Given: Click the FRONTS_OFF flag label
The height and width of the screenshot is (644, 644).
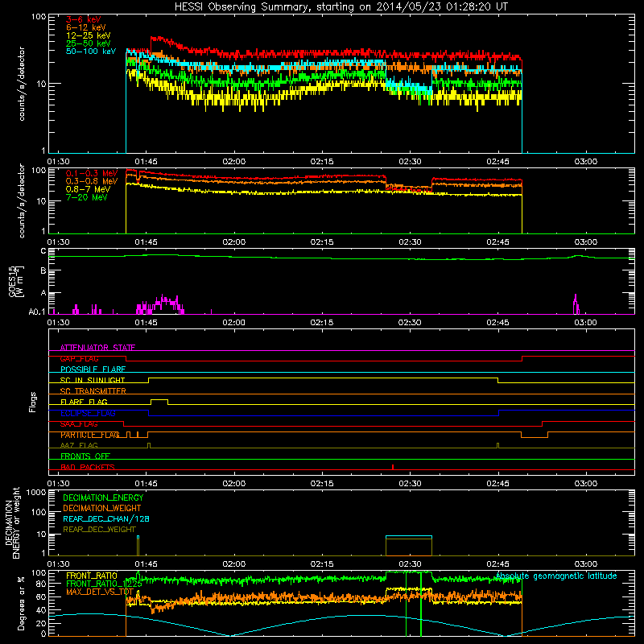Looking at the screenshot, I should (85, 456).
